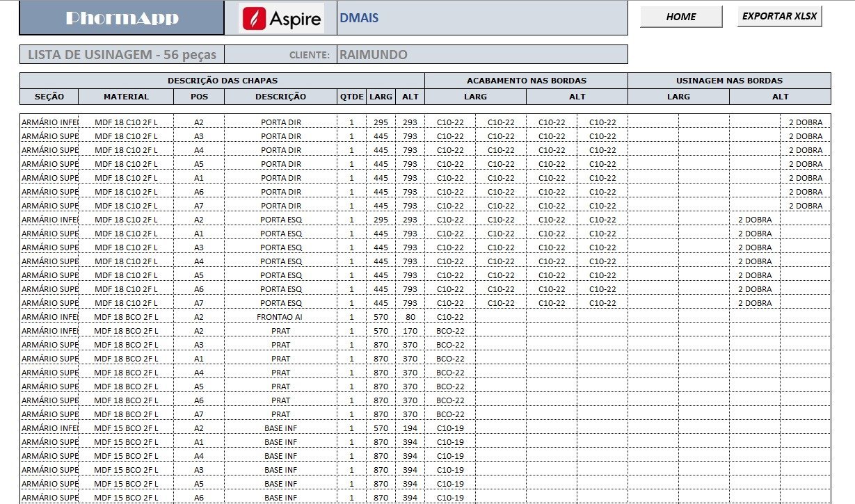Screen dimensions: 855x504
Task: Select the height cell showing 194
Action: [x=410, y=428]
